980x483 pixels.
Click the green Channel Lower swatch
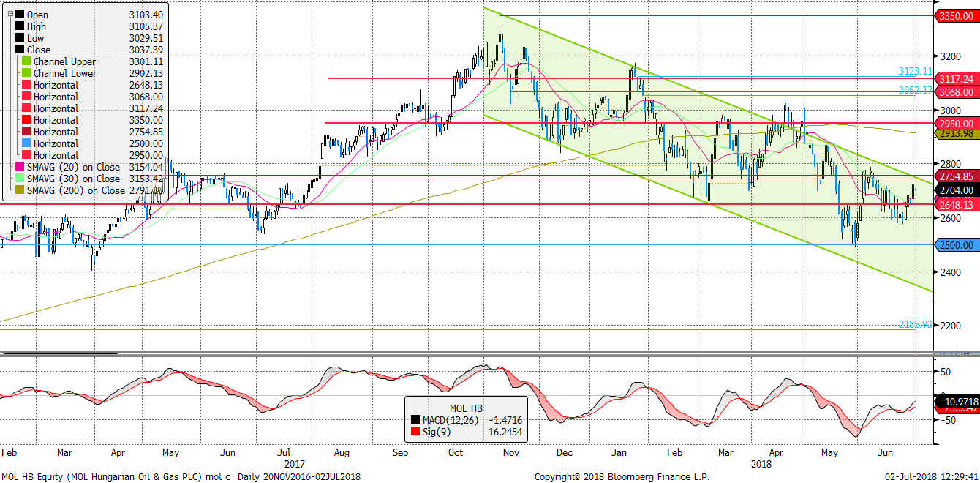pos(26,73)
